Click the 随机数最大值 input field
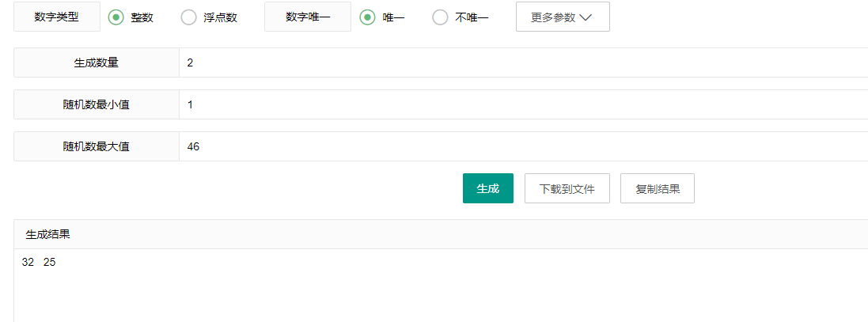 523,146
